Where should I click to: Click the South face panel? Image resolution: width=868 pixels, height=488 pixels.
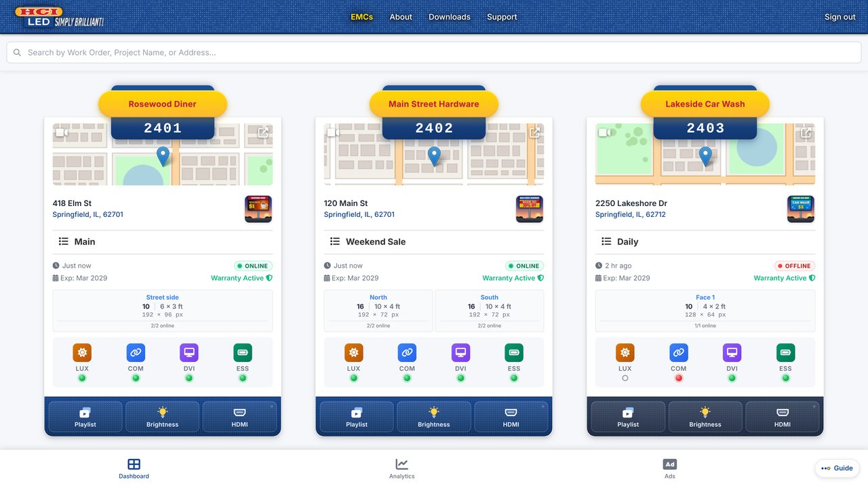click(x=490, y=311)
